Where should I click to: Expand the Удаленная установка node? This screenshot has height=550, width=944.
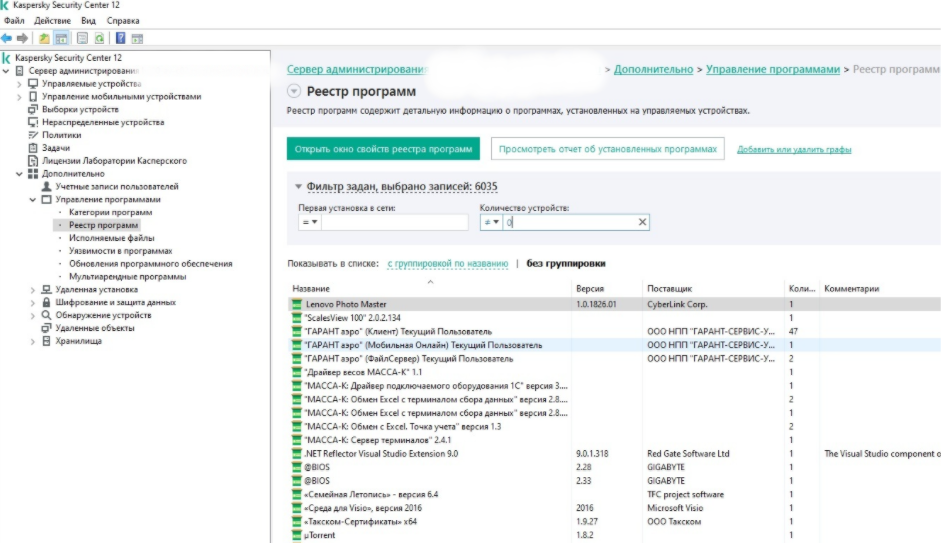tap(33, 290)
